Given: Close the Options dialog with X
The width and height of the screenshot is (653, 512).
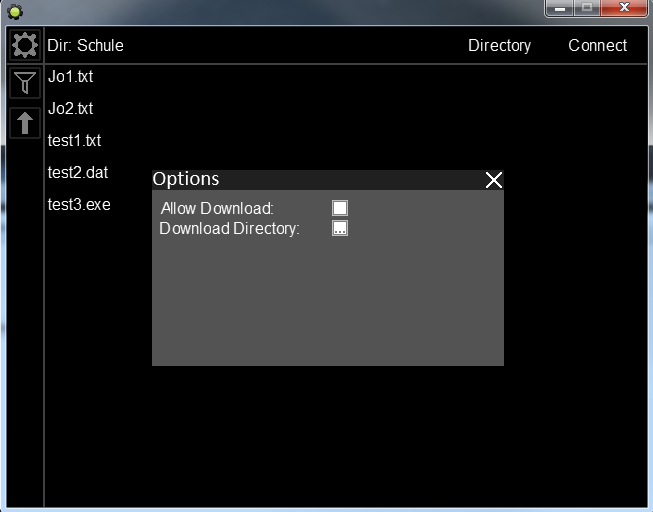Looking at the screenshot, I should click(x=493, y=180).
